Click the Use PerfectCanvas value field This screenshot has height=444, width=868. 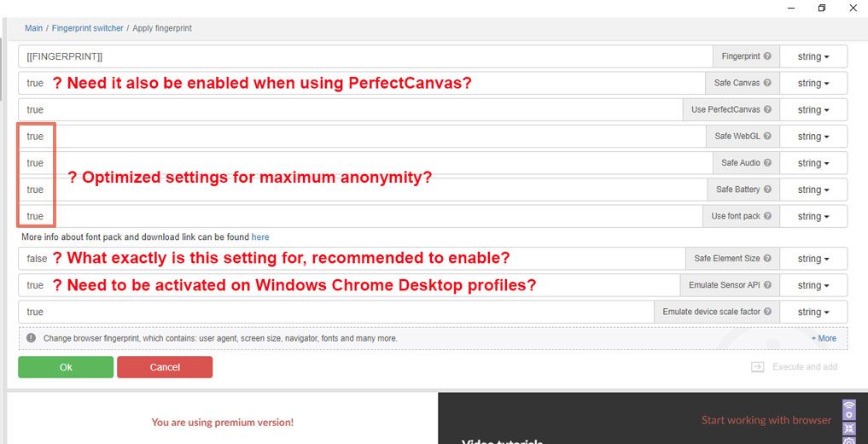(351, 109)
